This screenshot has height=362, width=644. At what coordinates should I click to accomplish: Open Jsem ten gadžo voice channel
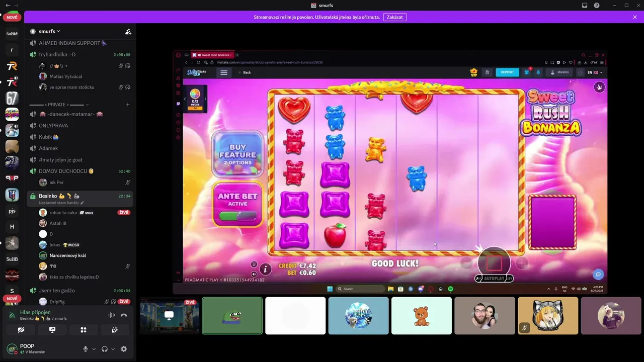click(x=80, y=290)
